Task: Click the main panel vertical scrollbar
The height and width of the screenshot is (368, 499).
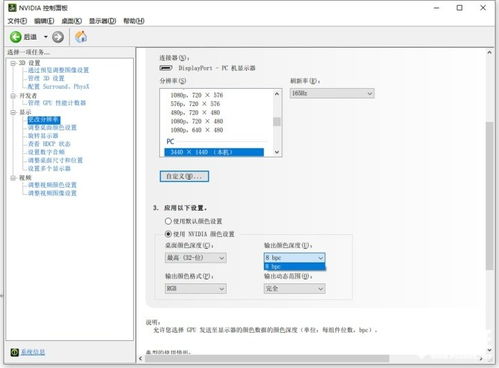Action: point(489,196)
